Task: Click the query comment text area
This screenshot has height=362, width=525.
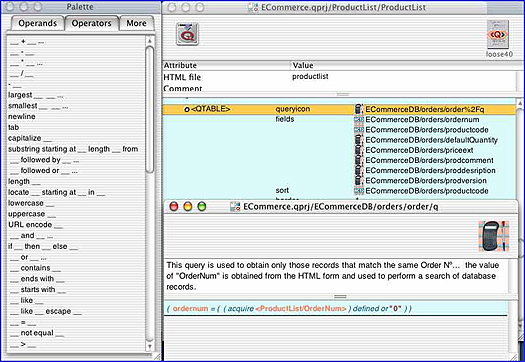Action: pyautogui.click(x=336, y=276)
